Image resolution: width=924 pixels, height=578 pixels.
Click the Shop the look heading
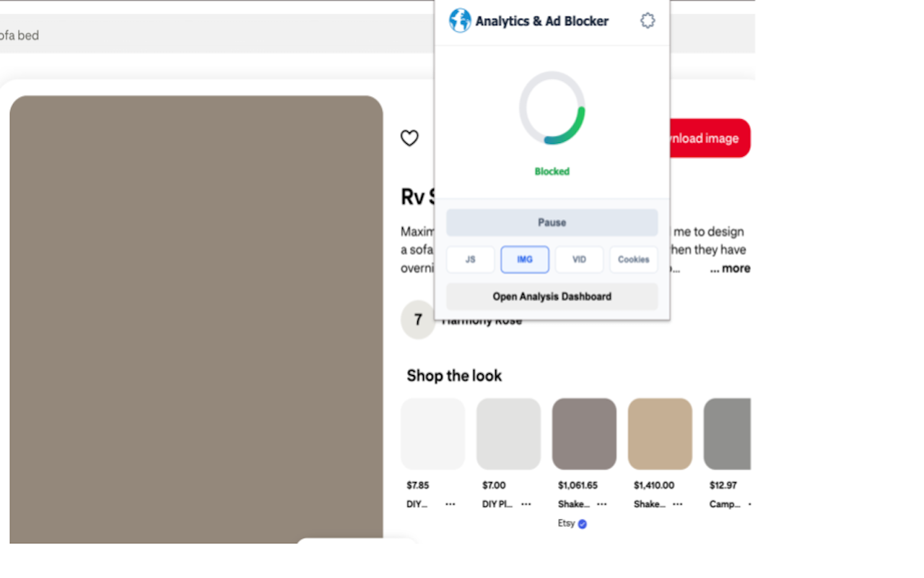tap(454, 376)
